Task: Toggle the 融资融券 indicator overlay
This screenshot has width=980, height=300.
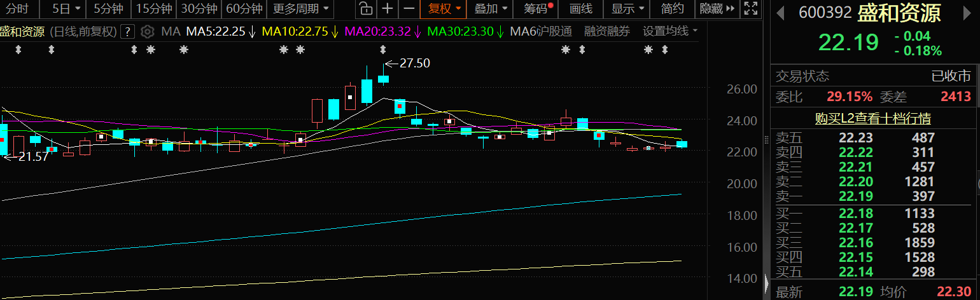Action: [x=607, y=32]
